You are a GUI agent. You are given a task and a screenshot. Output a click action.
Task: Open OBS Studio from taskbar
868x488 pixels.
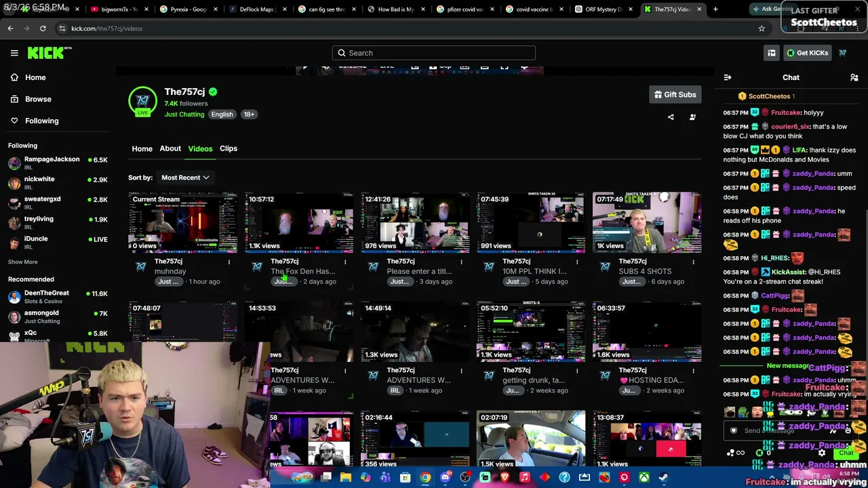pyautogui.click(x=465, y=478)
